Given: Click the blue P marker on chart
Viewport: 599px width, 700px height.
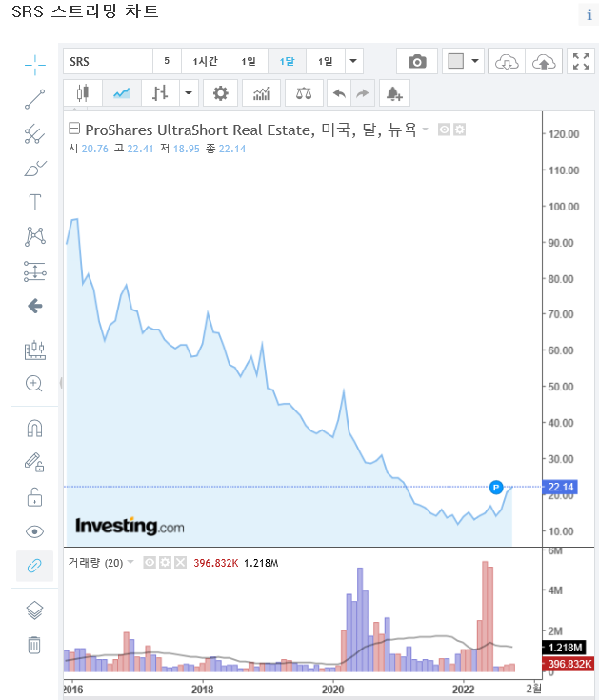Looking at the screenshot, I should click(496, 487).
